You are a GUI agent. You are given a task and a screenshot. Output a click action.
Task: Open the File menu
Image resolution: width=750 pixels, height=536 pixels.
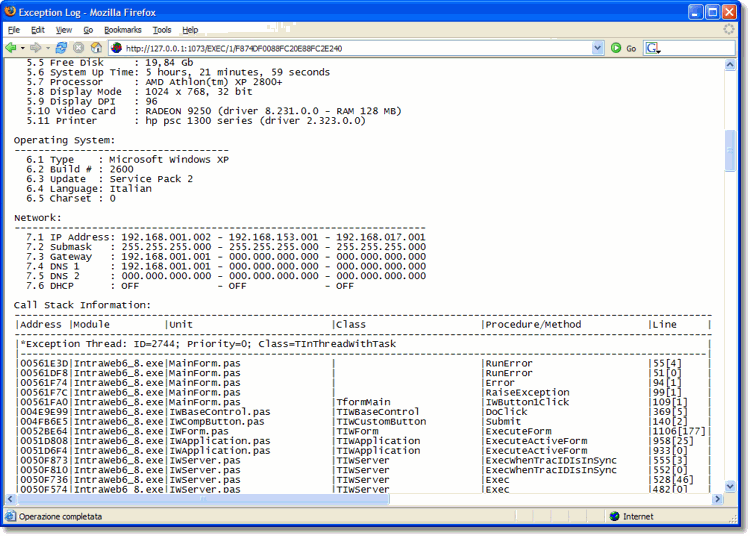point(14,30)
